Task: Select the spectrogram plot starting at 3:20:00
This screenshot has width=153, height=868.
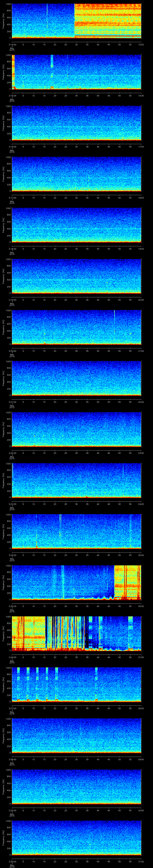Action: pyautogui.click(x=76, y=327)
